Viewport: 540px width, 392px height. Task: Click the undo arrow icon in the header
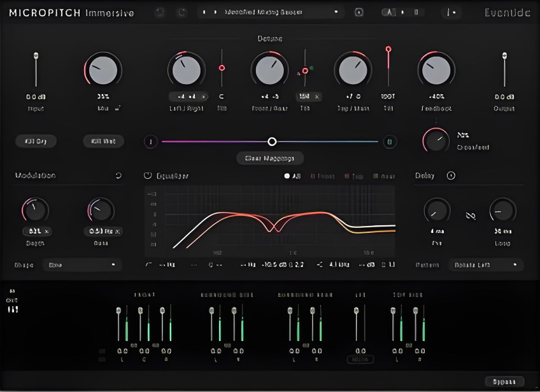[159, 13]
